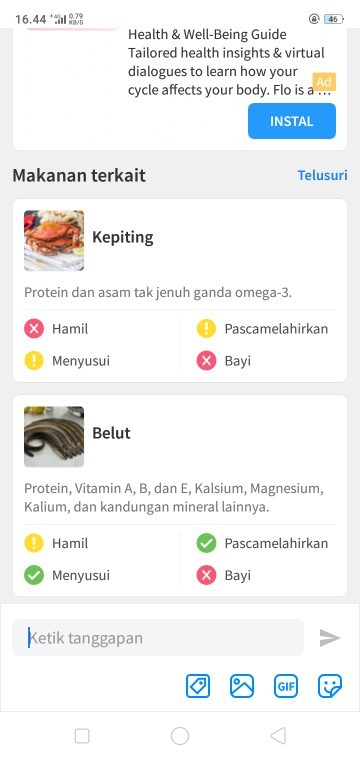
Task: Tap the green check icon for Belut Pascamelahirkan
Action: pyautogui.click(x=206, y=543)
